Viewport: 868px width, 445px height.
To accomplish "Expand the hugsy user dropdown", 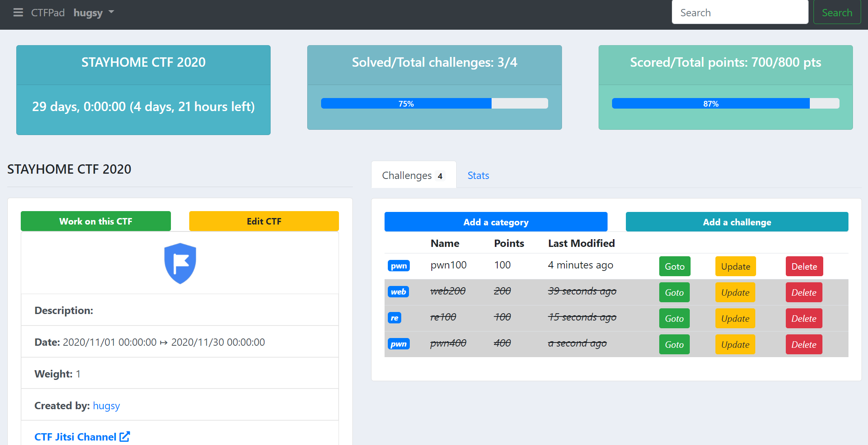I will pos(94,13).
